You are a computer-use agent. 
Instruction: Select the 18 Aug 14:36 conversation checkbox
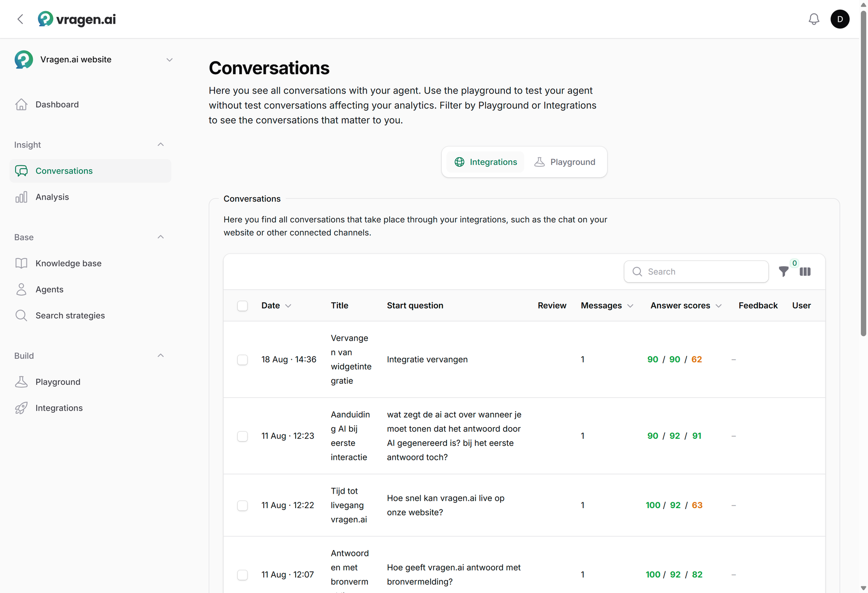[x=243, y=360]
